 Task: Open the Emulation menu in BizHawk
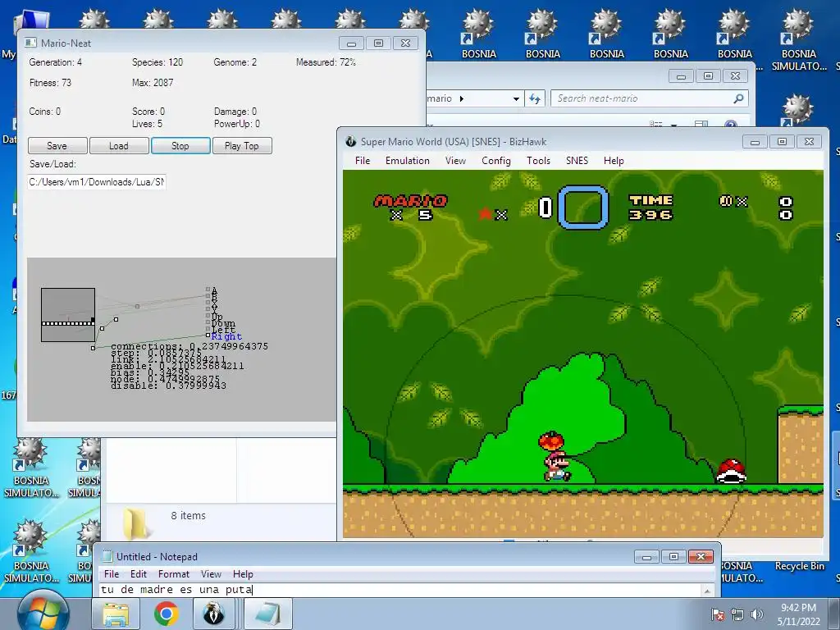click(x=408, y=161)
